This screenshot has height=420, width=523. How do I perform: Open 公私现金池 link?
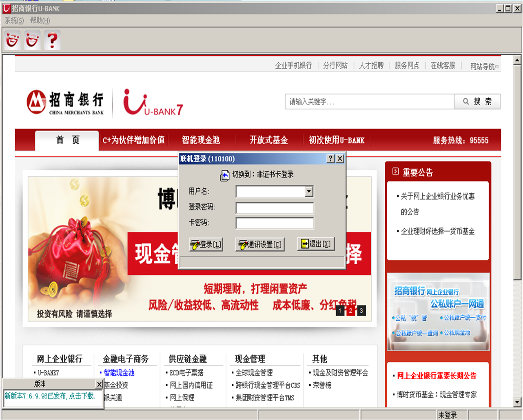pyautogui.click(x=457, y=333)
